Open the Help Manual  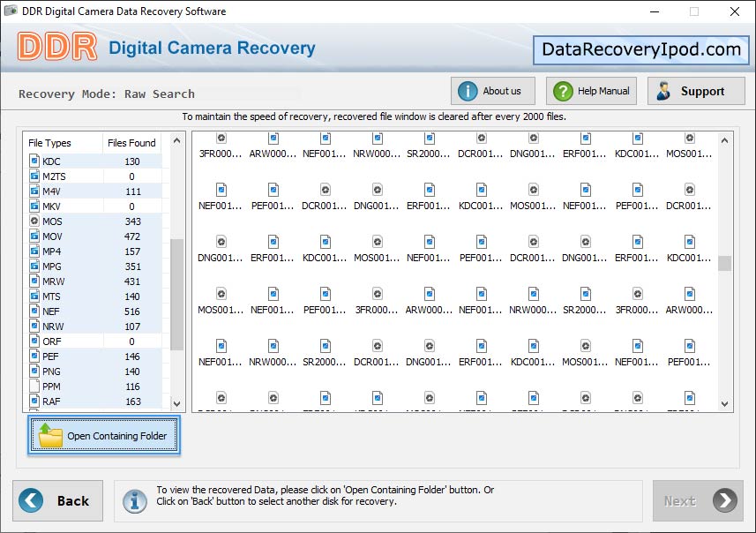[591, 91]
